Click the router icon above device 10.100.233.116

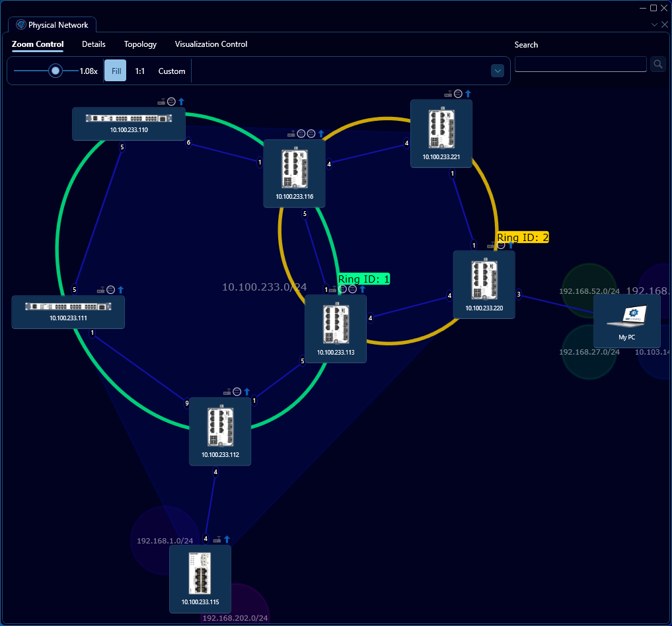[291, 134]
